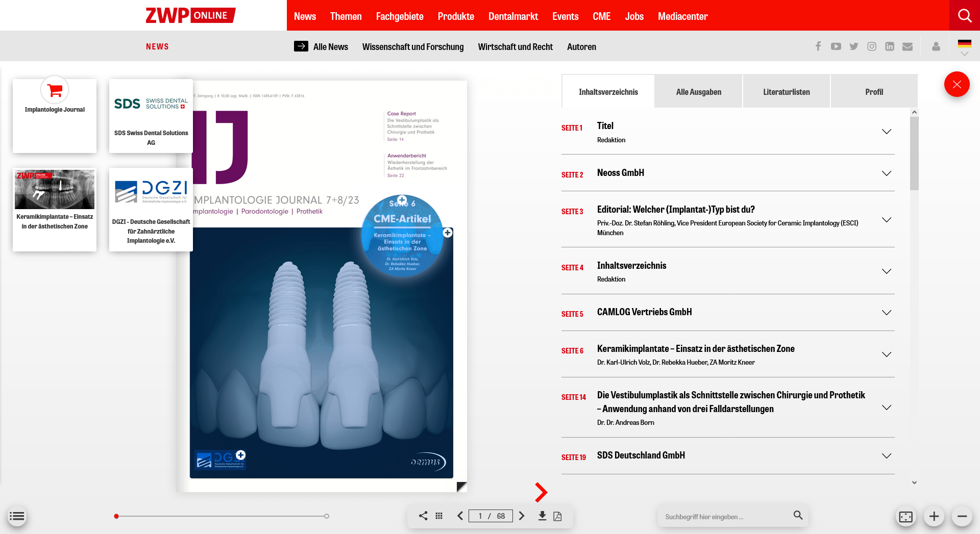Open the Keramikimplantate x-ray thumbnail card
Screen dimensions: 980x534
(x=55, y=210)
